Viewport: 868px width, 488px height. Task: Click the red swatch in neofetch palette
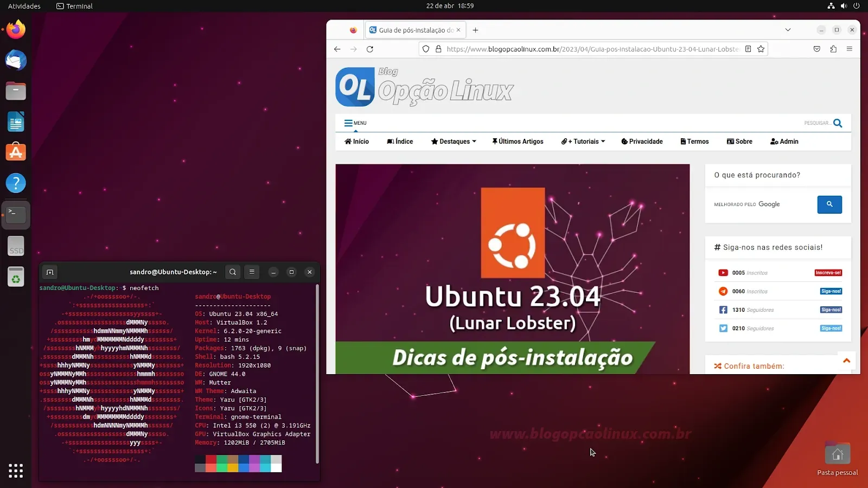click(211, 459)
